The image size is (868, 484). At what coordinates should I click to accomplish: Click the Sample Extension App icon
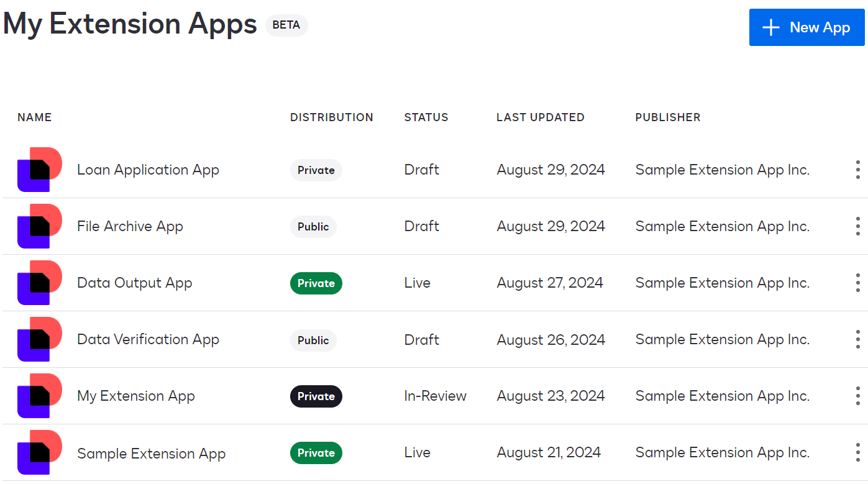point(39,452)
